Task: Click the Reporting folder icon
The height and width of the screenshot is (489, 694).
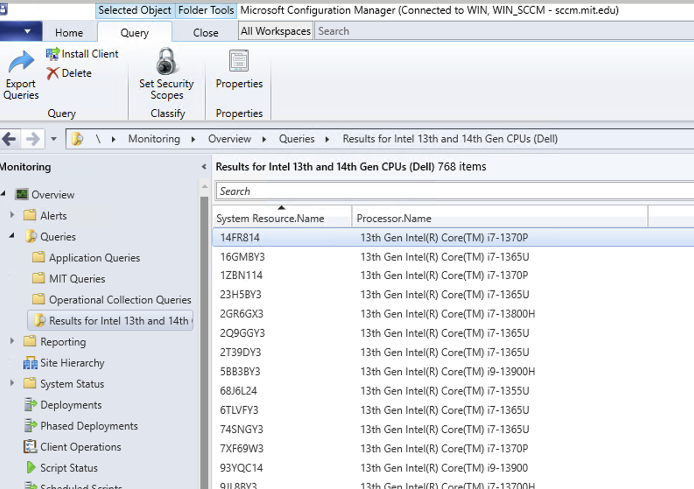Action: 30,341
